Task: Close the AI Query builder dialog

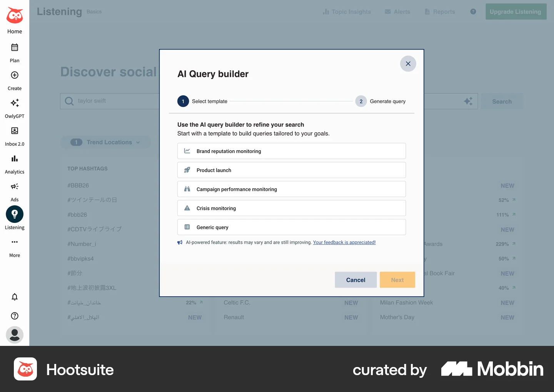Action: pyautogui.click(x=408, y=64)
